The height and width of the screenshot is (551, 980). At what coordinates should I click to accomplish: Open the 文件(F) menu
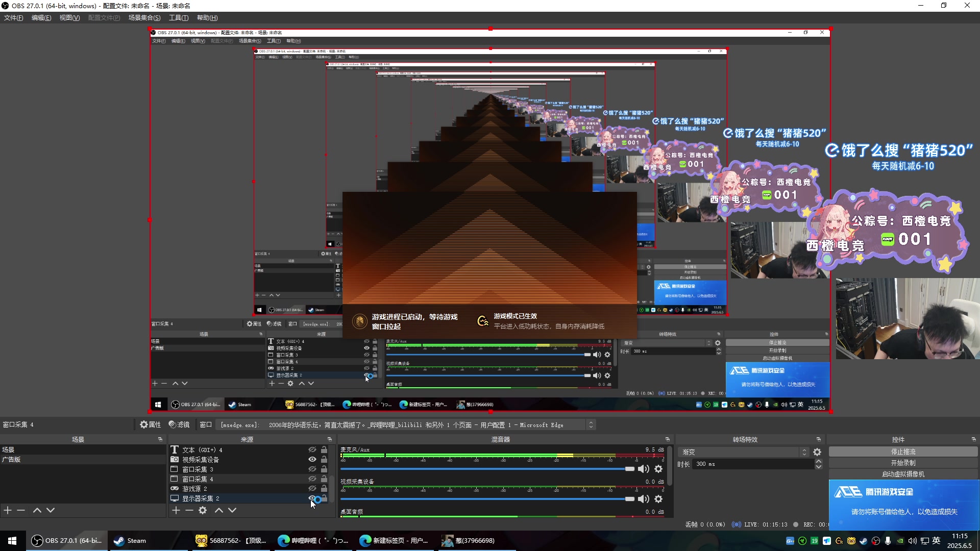[x=14, y=18]
